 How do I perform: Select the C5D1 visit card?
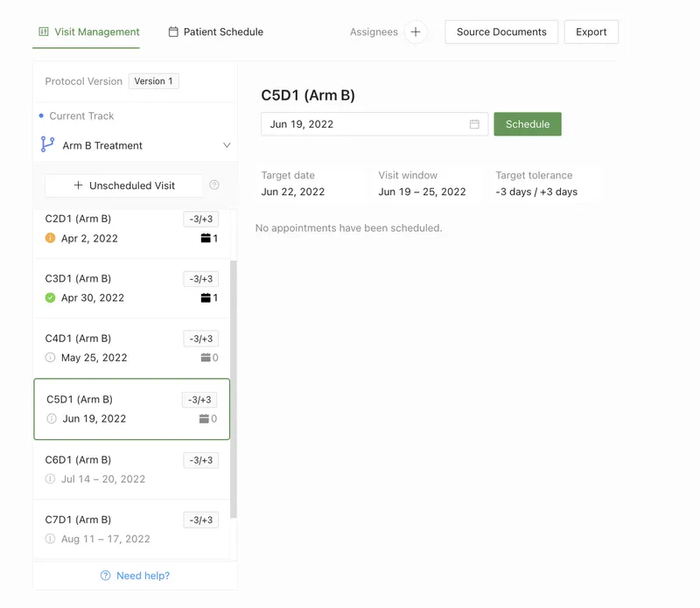(x=131, y=409)
